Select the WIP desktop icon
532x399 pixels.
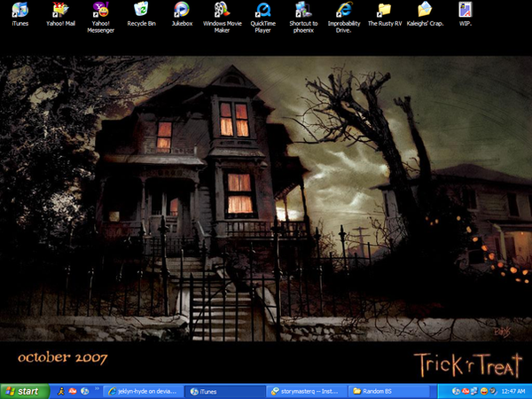[x=465, y=14]
